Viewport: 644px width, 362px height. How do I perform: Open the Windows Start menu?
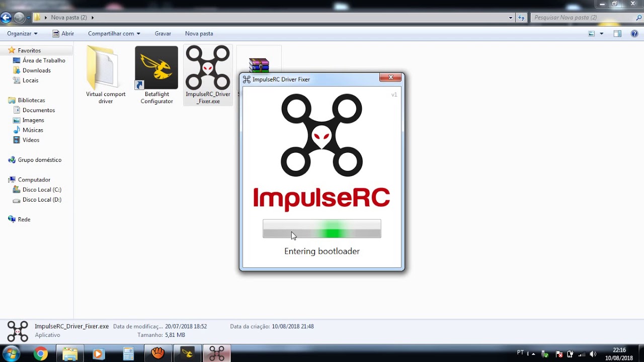(x=11, y=353)
